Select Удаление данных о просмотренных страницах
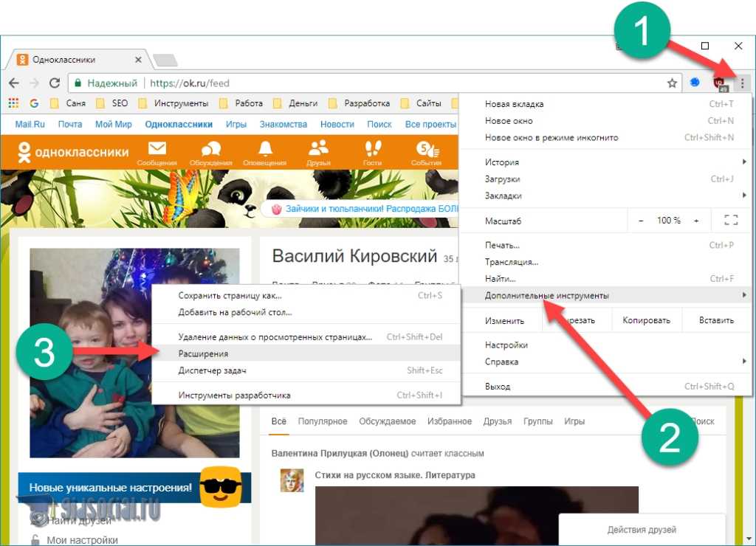The height and width of the screenshot is (546, 756). click(x=306, y=337)
